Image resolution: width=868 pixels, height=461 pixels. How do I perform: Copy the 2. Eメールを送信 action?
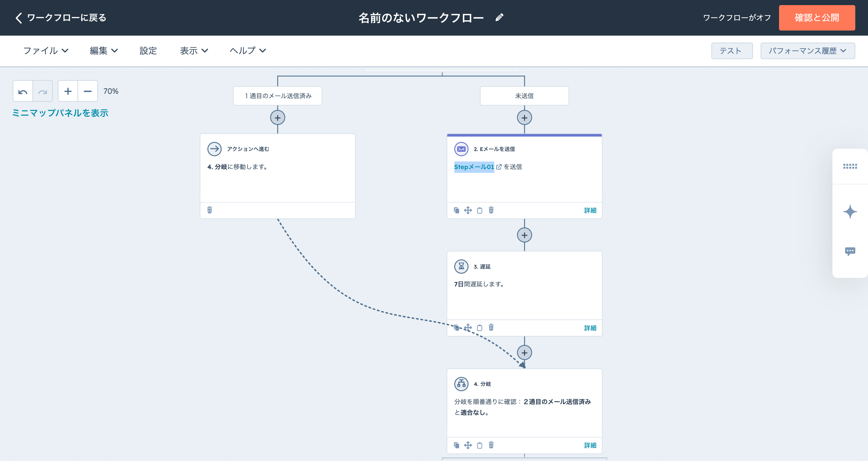(457, 210)
